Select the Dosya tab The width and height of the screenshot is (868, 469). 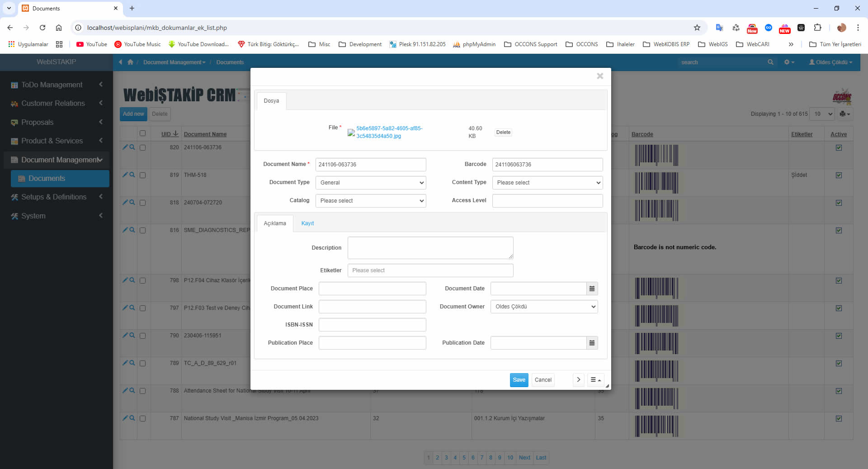click(271, 101)
